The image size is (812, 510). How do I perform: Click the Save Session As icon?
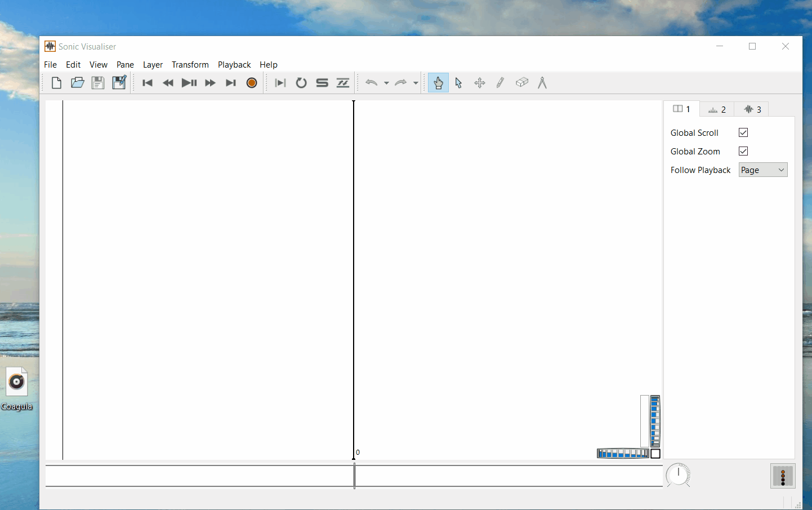[x=119, y=83]
